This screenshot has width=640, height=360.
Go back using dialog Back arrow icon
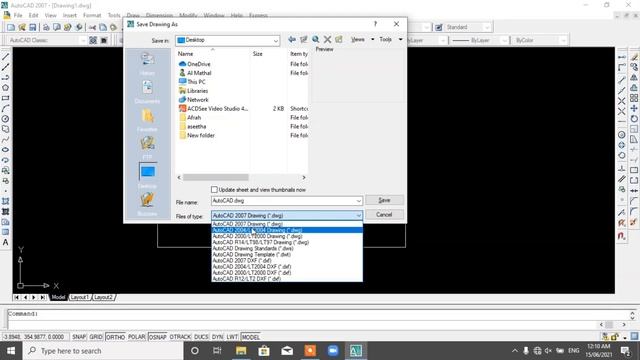tap(292, 40)
